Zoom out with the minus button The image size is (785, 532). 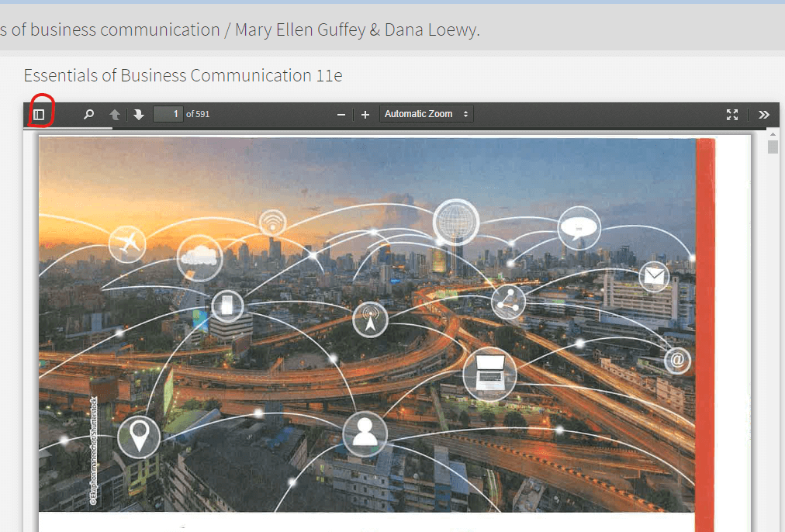(x=341, y=115)
